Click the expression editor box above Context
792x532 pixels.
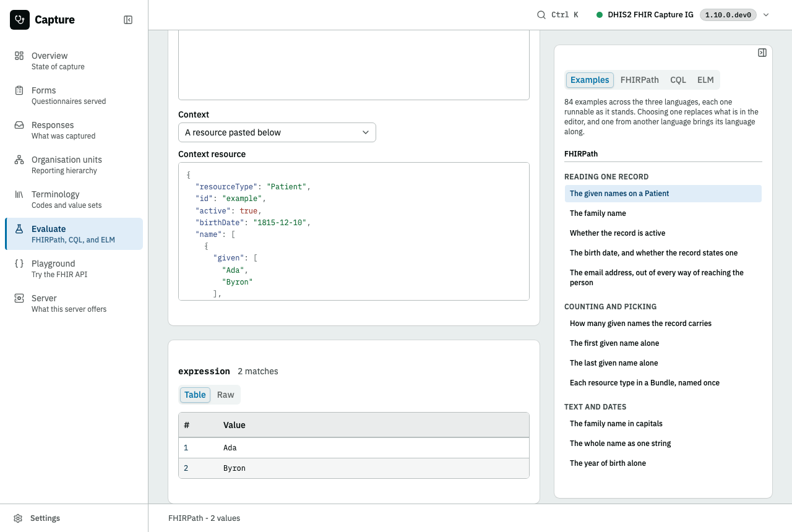point(354,65)
